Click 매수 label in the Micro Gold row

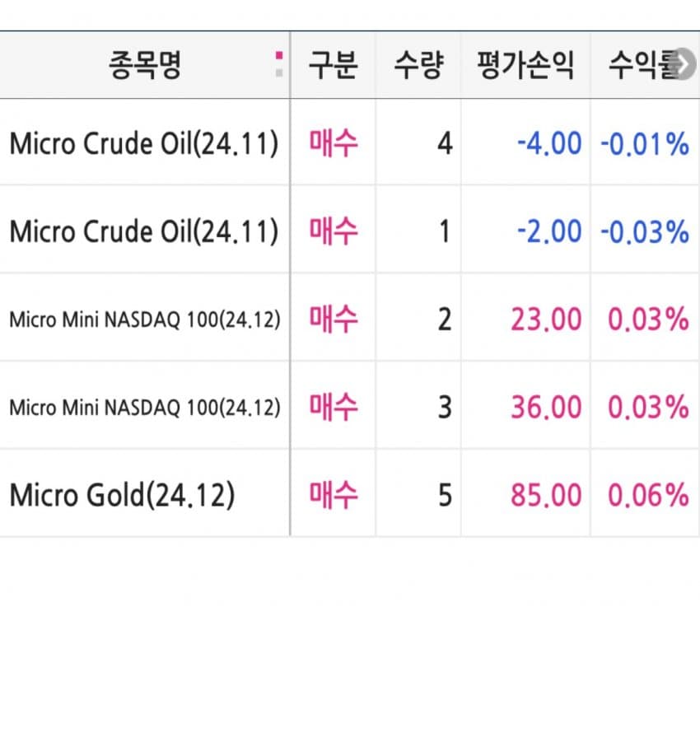click(334, 494)
